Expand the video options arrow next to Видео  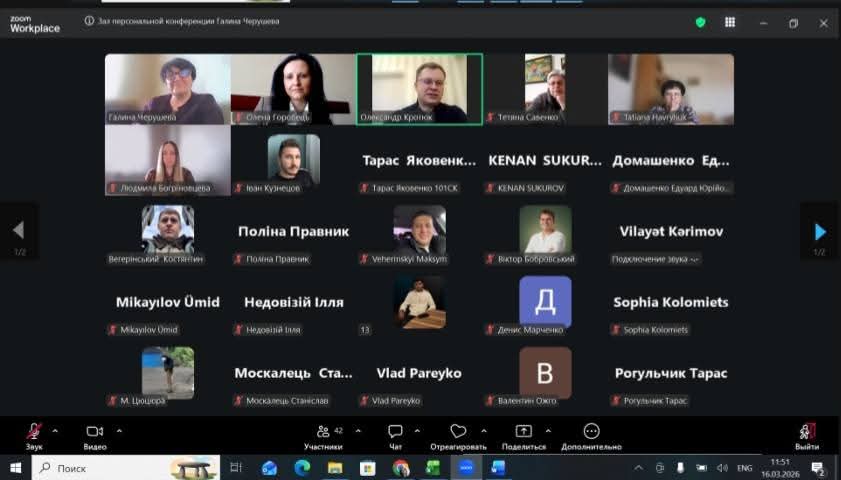pyautogui.click(x=119, y=431)
